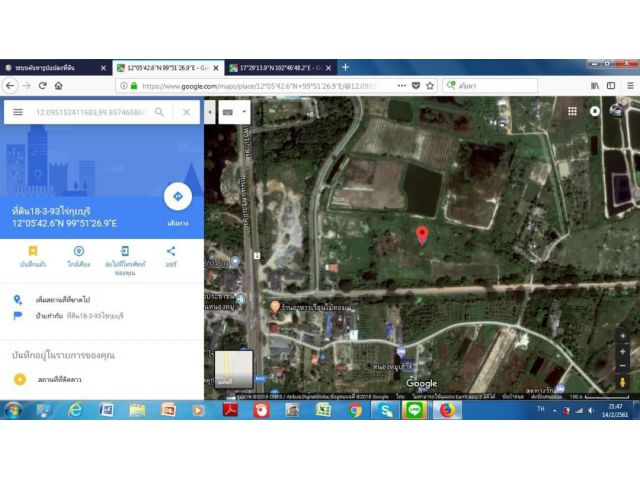Close the first browser tab

coord(103,68)
